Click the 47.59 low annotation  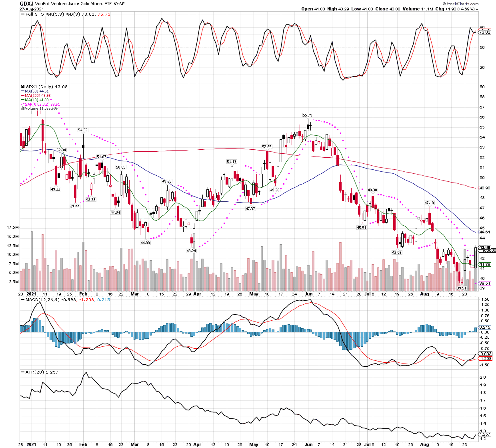[75, 207]
